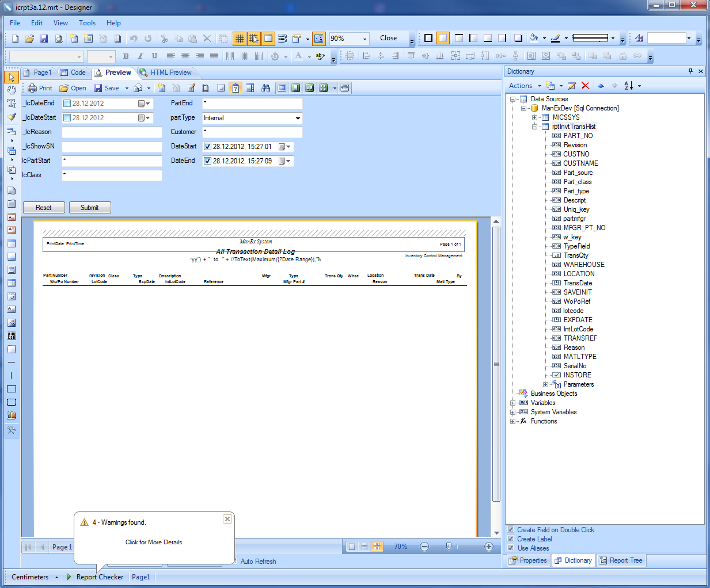Toggle the Create Label checkbox
Viewport: 710px width, 588px height.
point(511,539)
